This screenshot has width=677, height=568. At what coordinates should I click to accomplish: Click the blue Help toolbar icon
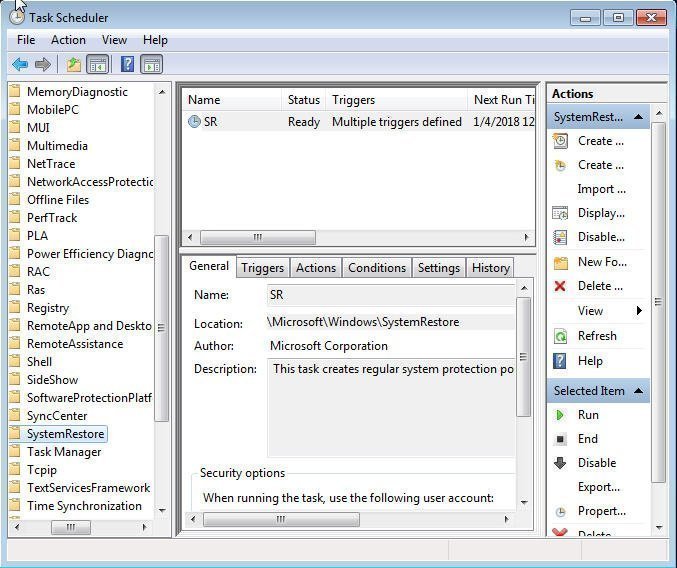pos(127,65)
